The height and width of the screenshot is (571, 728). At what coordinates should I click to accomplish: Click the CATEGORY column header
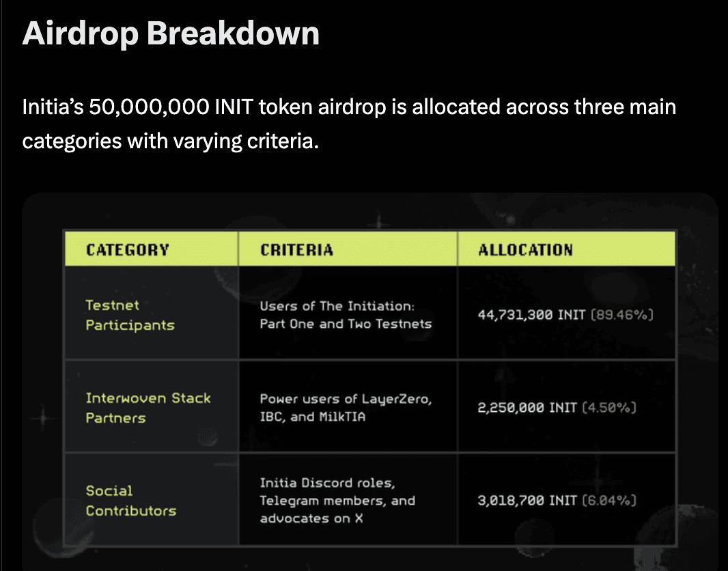[x=128, y=250]
